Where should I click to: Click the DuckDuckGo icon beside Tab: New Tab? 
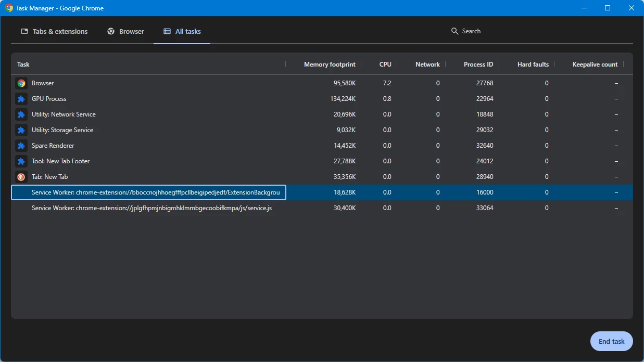pos(21,177)
